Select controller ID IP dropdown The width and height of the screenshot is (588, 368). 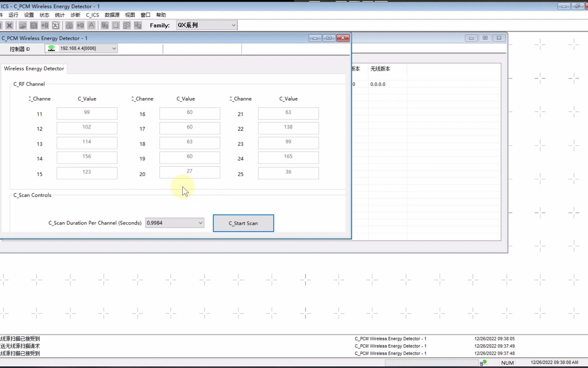click(x=81, y=48)
